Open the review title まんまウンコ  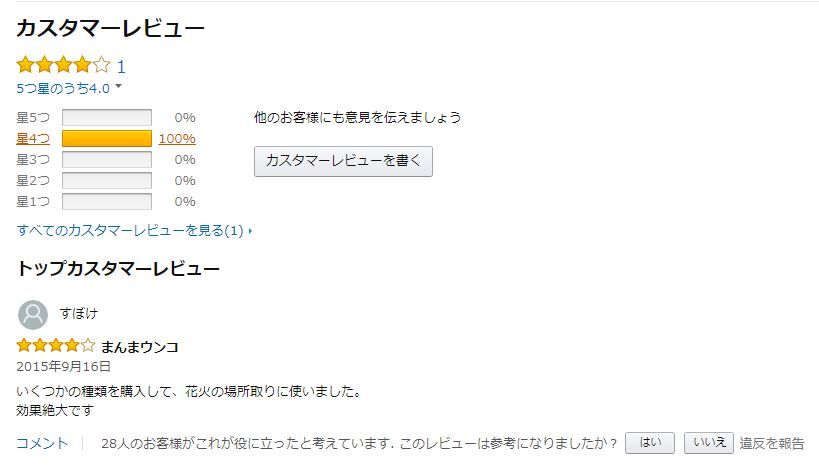[x=139, y=347]
